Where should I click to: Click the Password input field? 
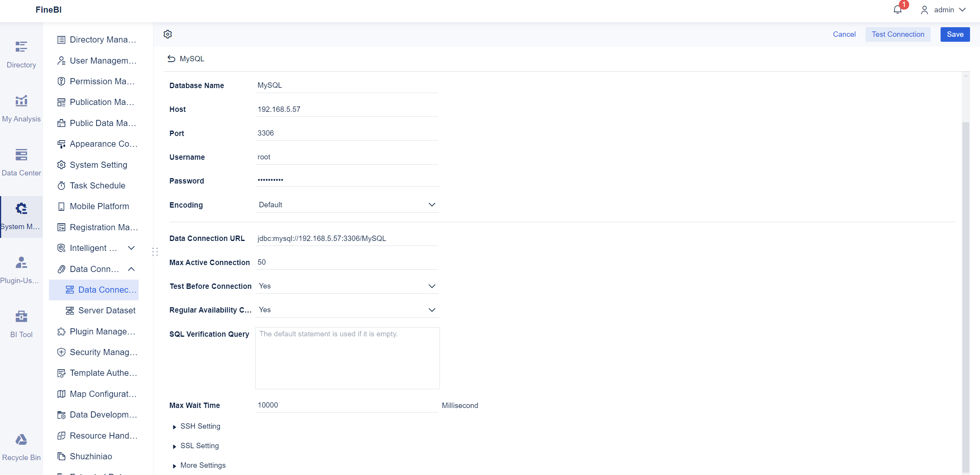pyautogui.click(x=347, y=180)
